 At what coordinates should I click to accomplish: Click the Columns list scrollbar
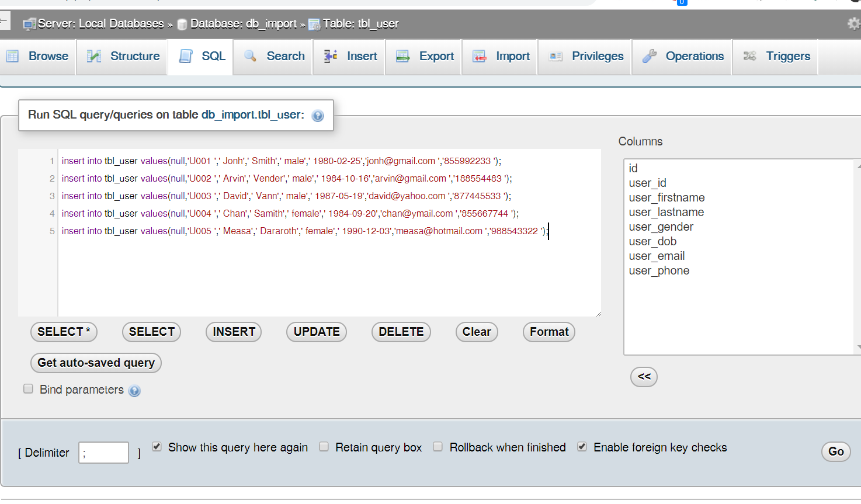(x=857, y=257)
